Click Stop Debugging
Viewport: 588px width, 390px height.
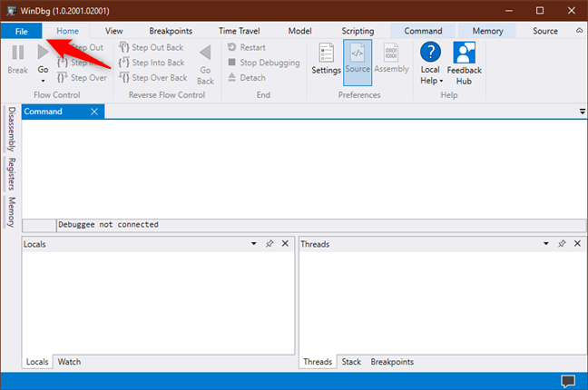pyautogui.click(x=264, y=63)
